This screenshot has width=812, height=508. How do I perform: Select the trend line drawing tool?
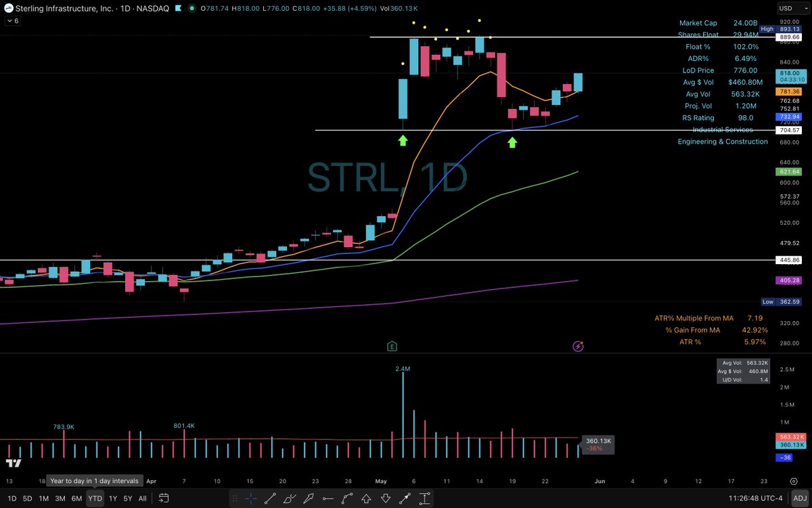270,499
